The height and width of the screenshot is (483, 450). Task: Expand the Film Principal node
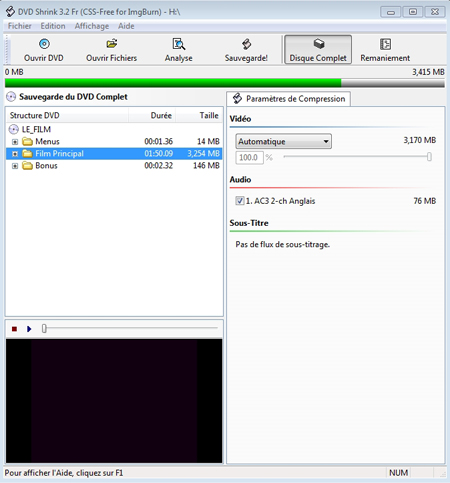pyautogui.click(x=15, y=154)
